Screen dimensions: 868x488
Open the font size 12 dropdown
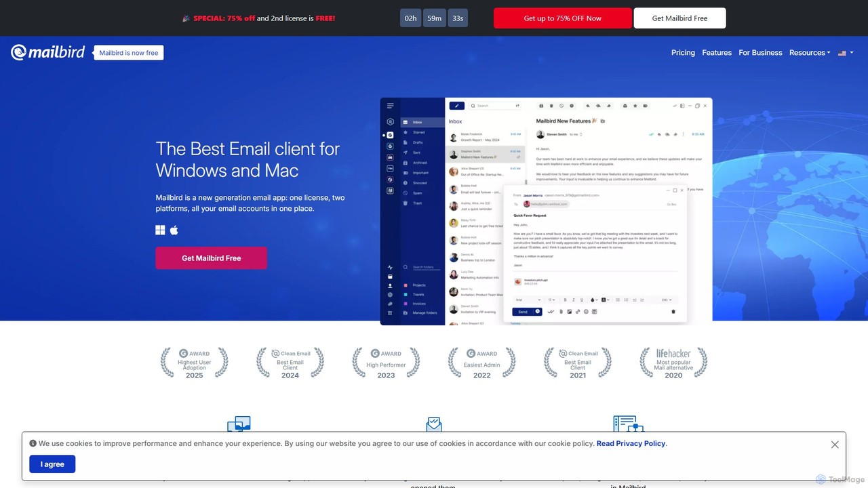[x=551, y=300]
